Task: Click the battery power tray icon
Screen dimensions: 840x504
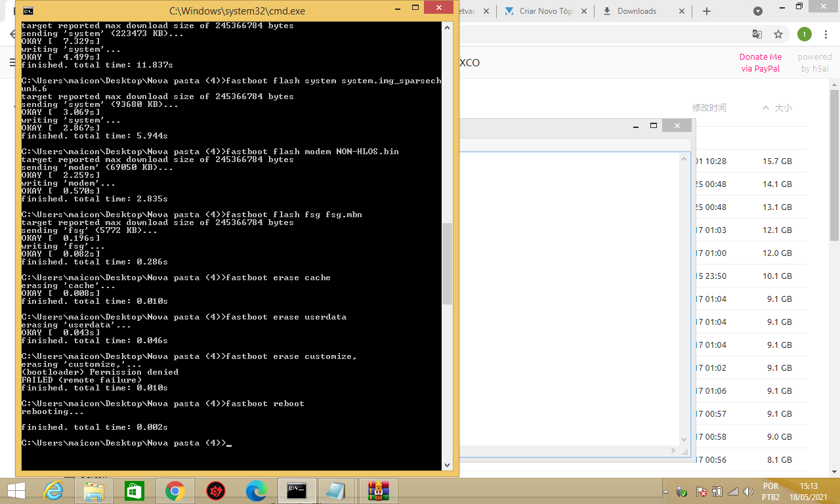Action: [717, 492]
